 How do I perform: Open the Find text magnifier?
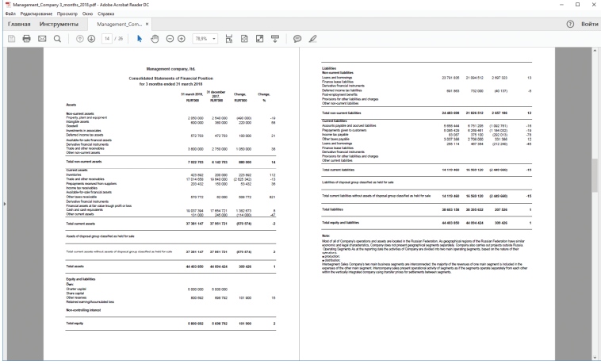(59, 38)
